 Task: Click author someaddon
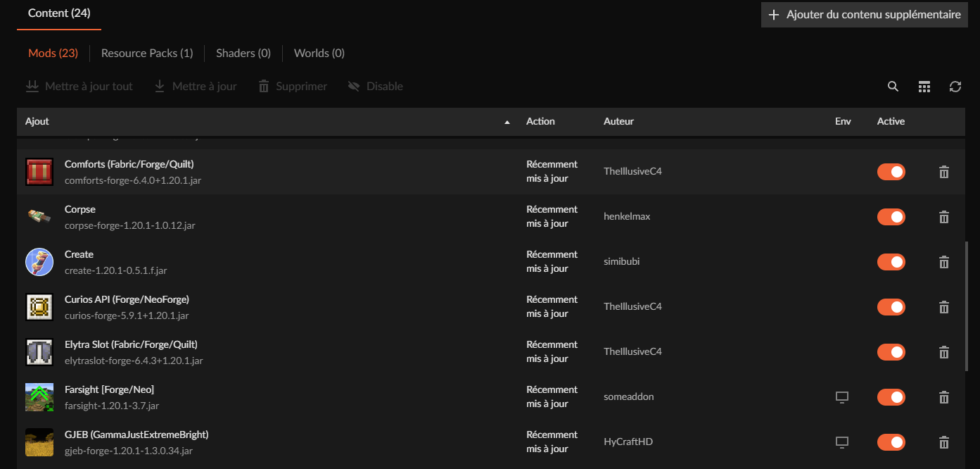(629, 397)
